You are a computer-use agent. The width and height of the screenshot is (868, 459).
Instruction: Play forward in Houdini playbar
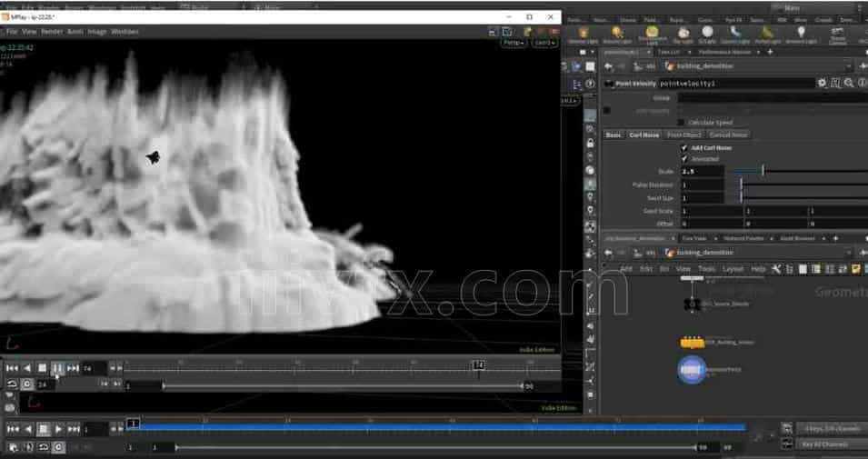pos(59,429)
